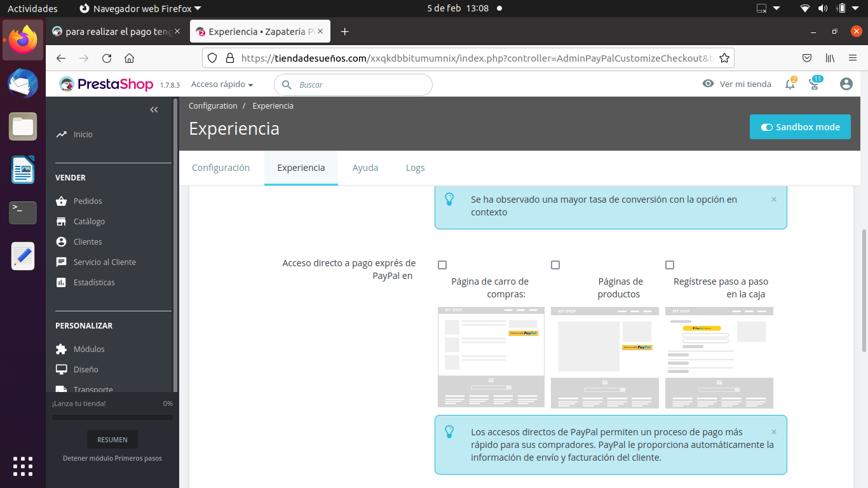This screenshot has height=488, width=868.
Task: Open Servicio al Cliente menu
Action: (x=105, y=262)
